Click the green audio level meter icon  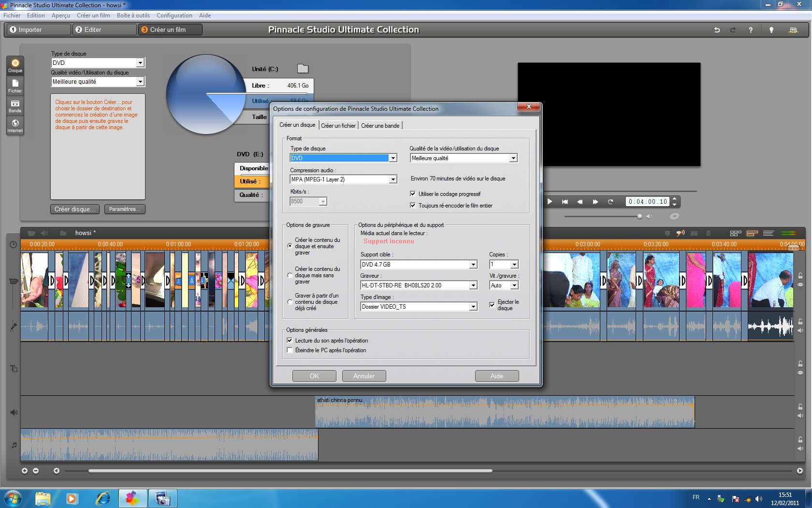click(788, 233)
